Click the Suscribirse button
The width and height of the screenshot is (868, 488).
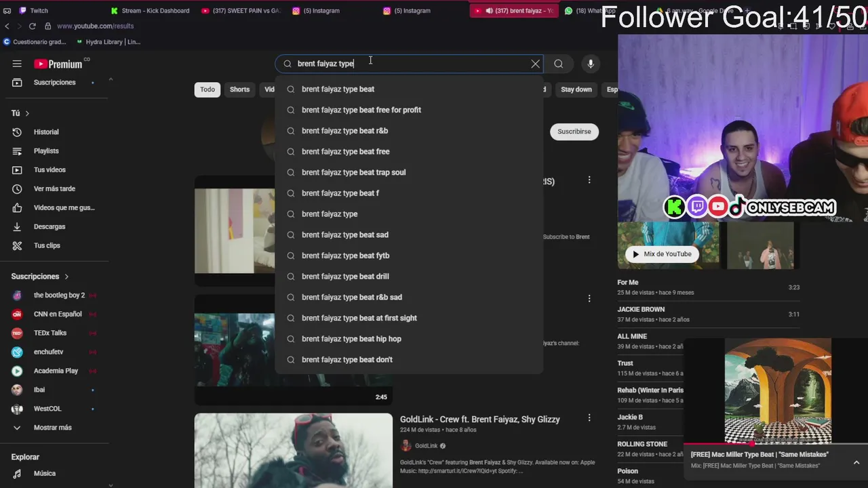(574, 131)
